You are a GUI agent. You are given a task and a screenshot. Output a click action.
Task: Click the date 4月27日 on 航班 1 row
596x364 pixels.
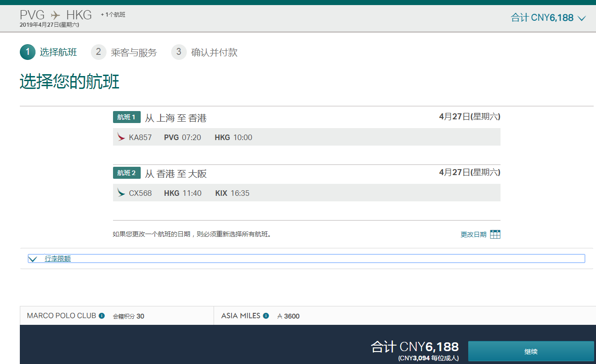tap(470, 117)
